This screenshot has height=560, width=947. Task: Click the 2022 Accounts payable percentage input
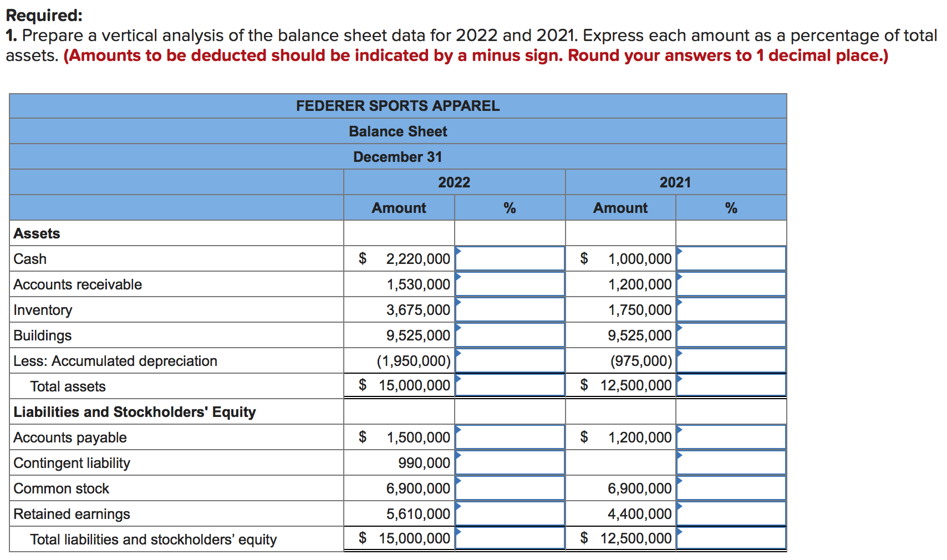(510, 437)
